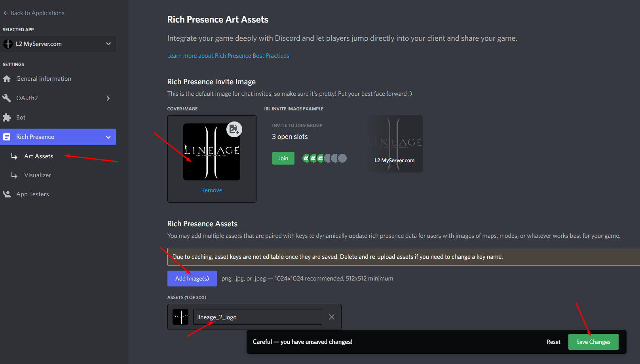The image size is (640, 364).
Task: Collapse the Rich Presence submenu chevron
Action: (x=108, y=137)
